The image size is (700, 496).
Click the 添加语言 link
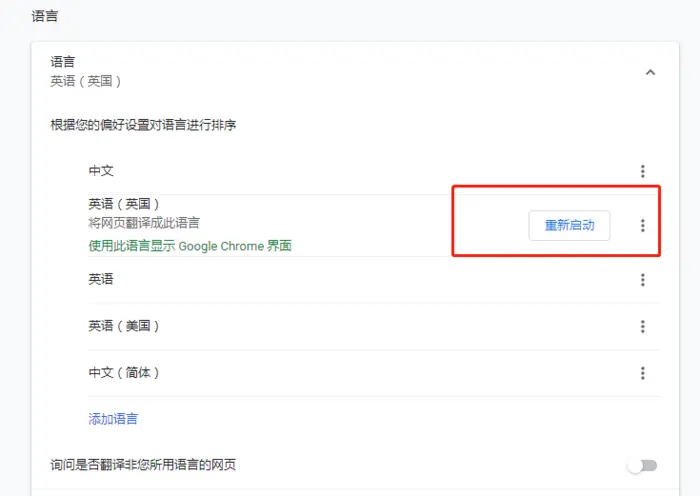click(x=113, y=419)
